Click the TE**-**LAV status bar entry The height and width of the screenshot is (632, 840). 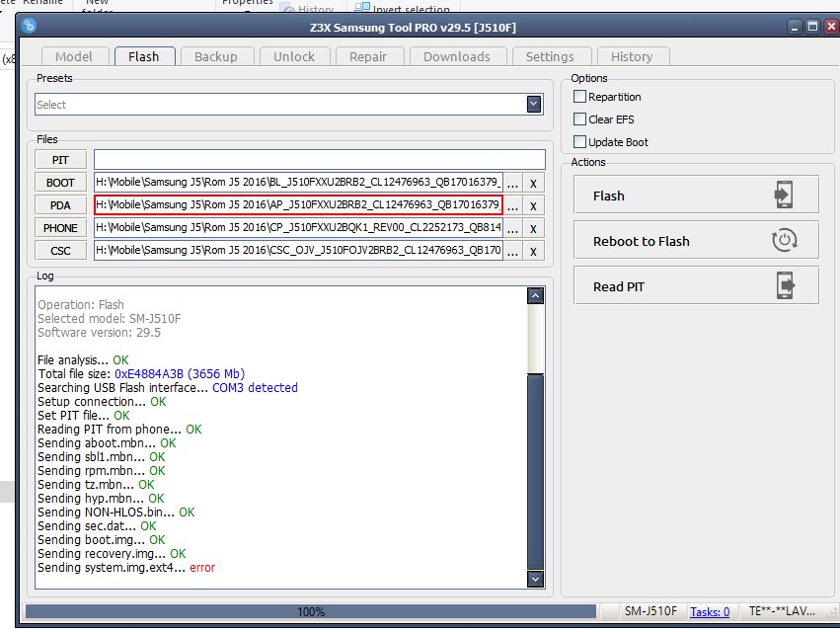pyautogui.click(x=782, y=611)
